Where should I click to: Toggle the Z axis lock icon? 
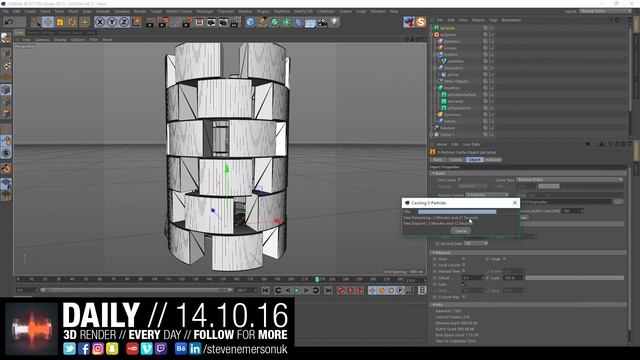pyautogui.click(x=124, y=22)
